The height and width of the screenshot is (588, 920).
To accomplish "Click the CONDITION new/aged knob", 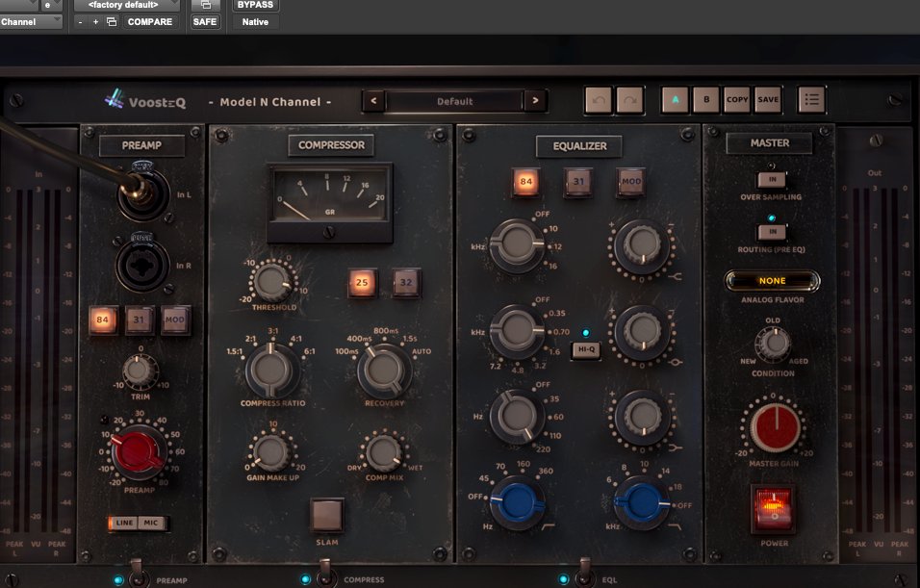I will [774, 344].
